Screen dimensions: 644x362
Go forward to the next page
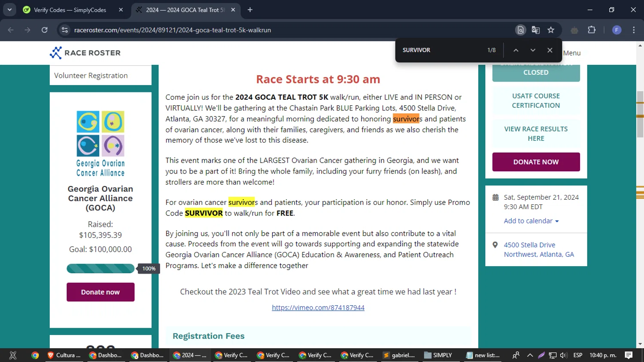tap(27, 30)
